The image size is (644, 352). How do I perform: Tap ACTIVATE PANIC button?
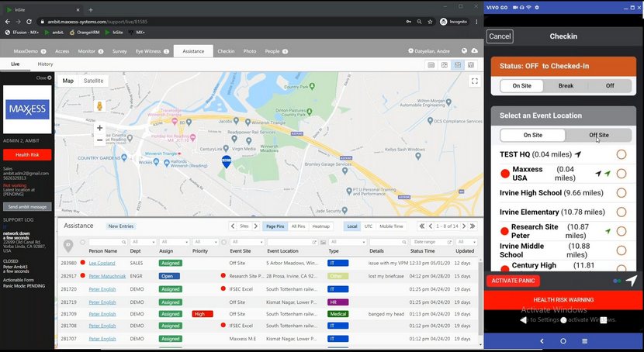pyautogui.click(x=513, y=281)
